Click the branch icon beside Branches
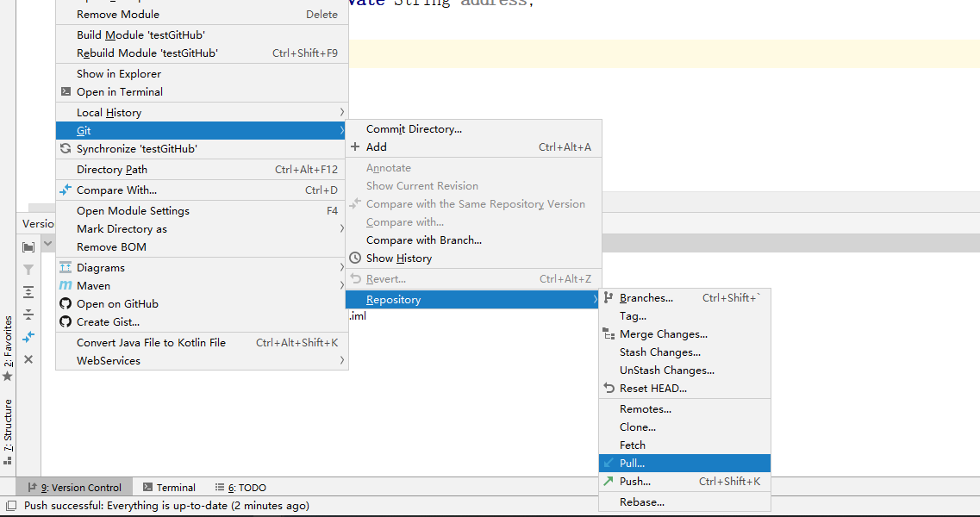Image resolution: width=980 pixels, height=517 pixels. pos(609,298)
